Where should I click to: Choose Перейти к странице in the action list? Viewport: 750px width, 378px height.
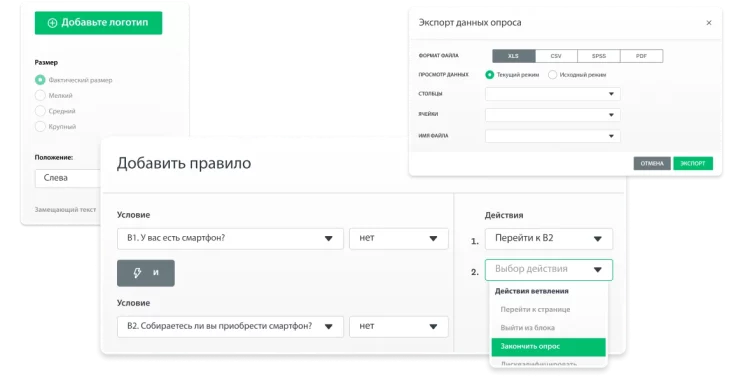(x=535, y=310)
